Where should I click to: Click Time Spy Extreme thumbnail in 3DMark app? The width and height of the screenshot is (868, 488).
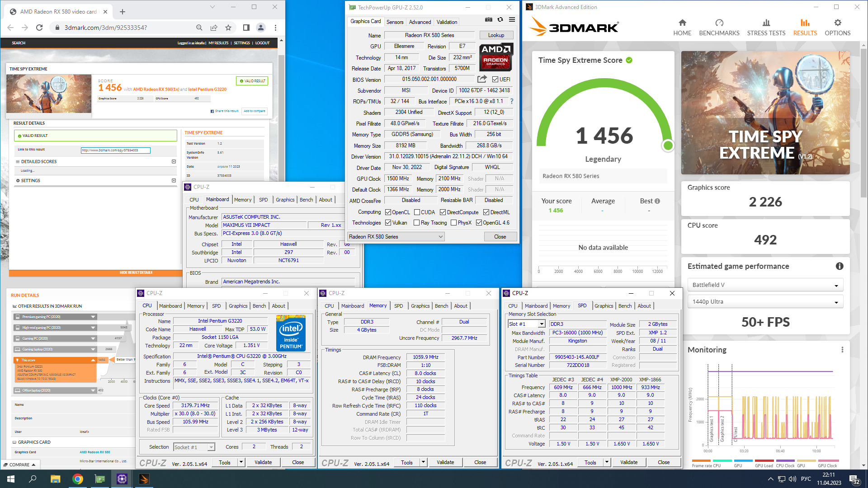[x=765, y=113]
